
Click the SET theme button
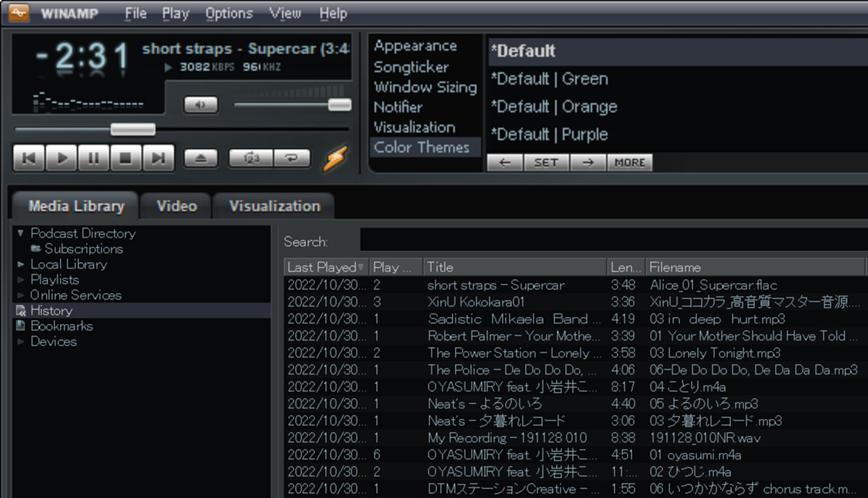click(546, 162)
